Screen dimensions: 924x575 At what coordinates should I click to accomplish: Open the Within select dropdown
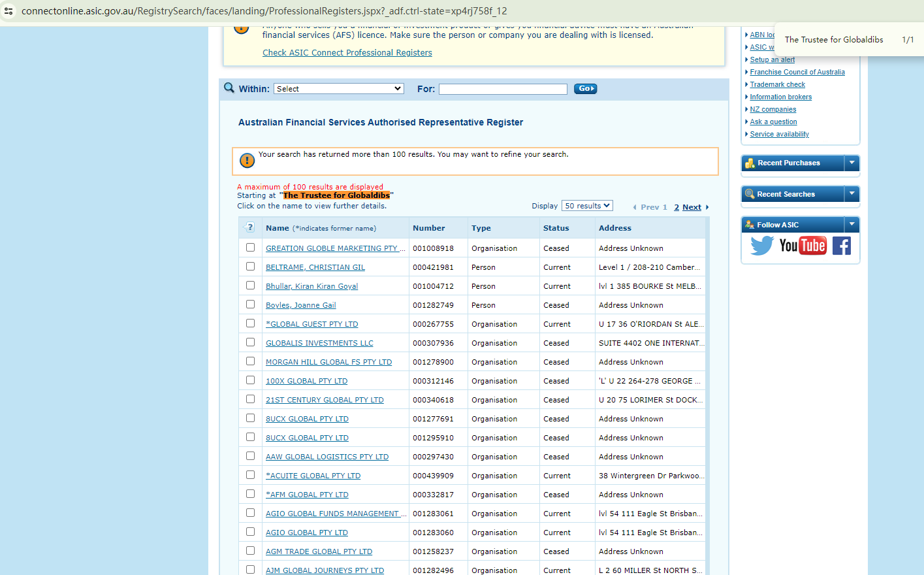click(339, 89)
